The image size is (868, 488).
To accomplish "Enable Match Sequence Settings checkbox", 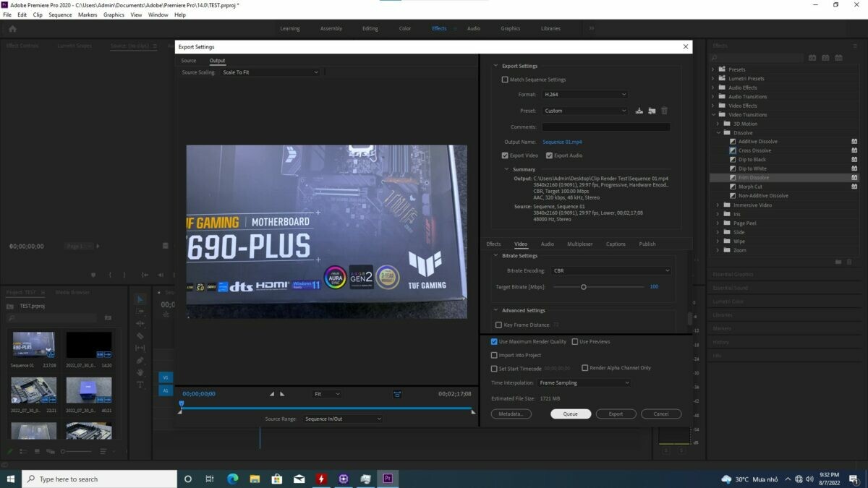I will click(x=505, y=80).
